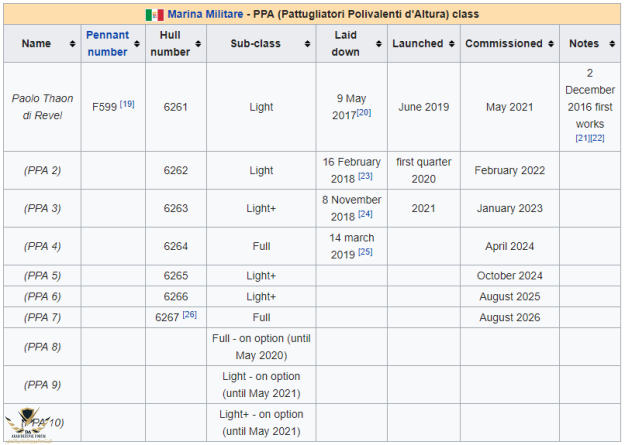Select 'February 2022' commissioned date

click(509, 170)
